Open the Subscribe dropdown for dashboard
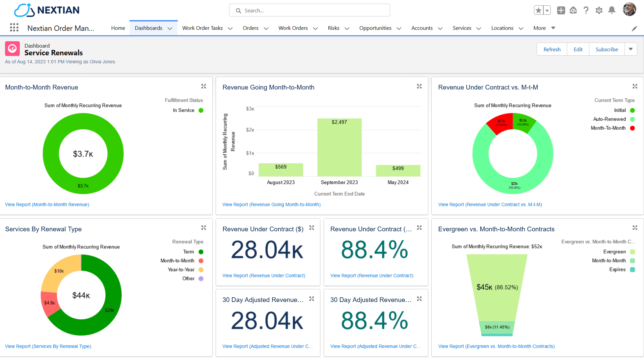 (x=631, y=49)
